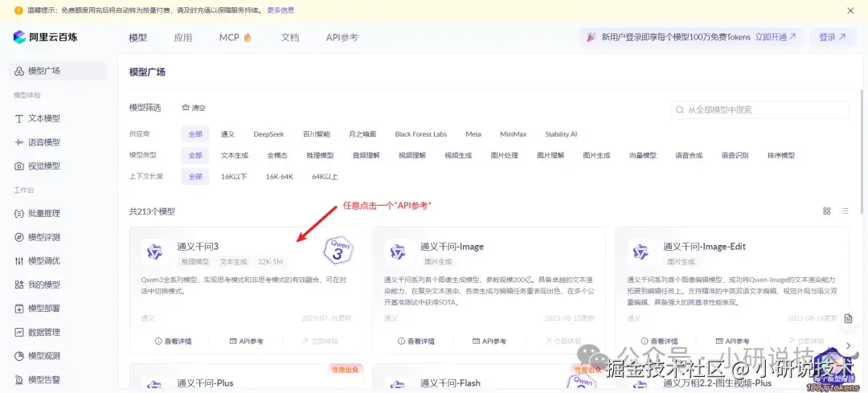Filter context length by 16K以下
This screenshot has width=868, height=393.
(234, 177)
